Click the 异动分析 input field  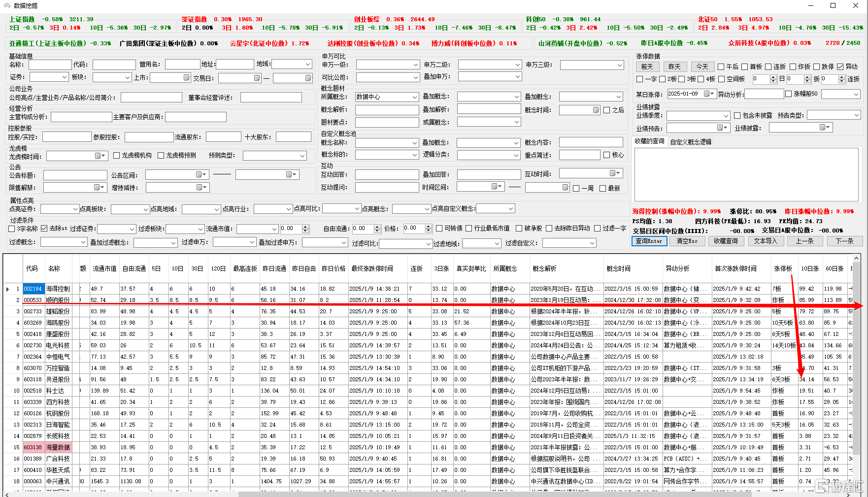[x=763, y=94]
